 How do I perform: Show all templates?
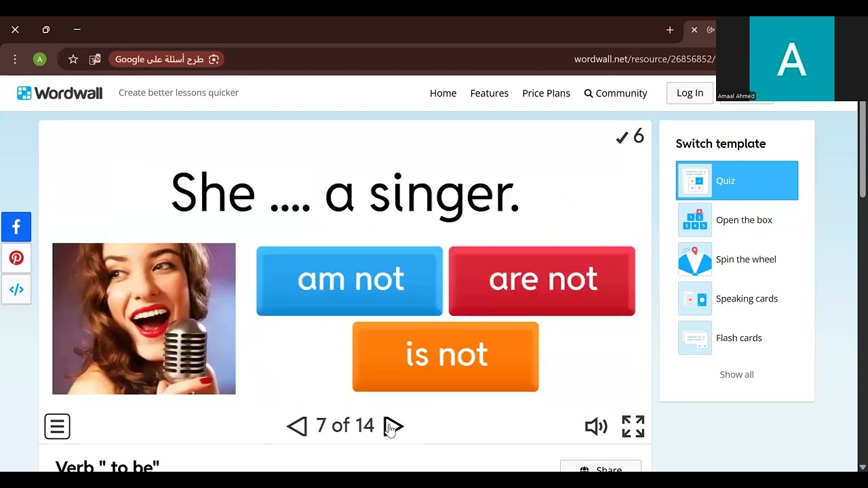(x=736, y=375)
